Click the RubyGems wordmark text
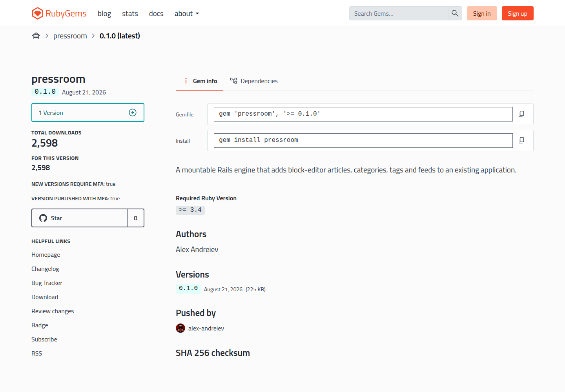Image resolution: width=565 pixels, height=392 pixels. coord(66,13)
